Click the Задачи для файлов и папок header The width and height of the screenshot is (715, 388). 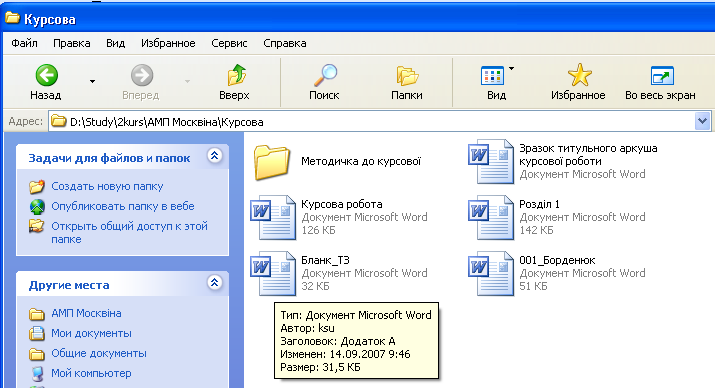pyautogui.click(x=109, y=158)
